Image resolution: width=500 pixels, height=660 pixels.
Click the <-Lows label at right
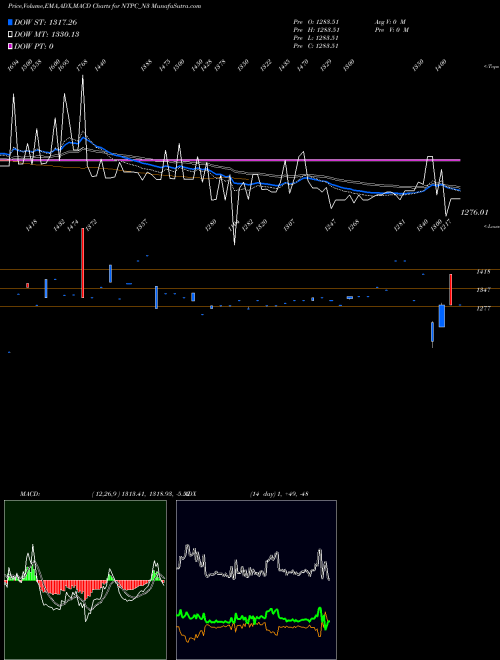point(492,226)
